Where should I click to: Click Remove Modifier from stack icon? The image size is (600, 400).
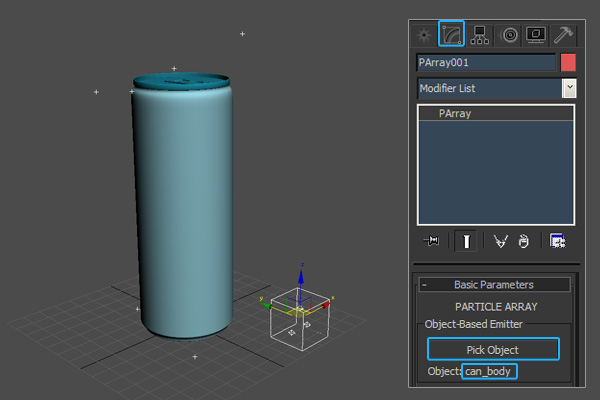tap(521, 240)
